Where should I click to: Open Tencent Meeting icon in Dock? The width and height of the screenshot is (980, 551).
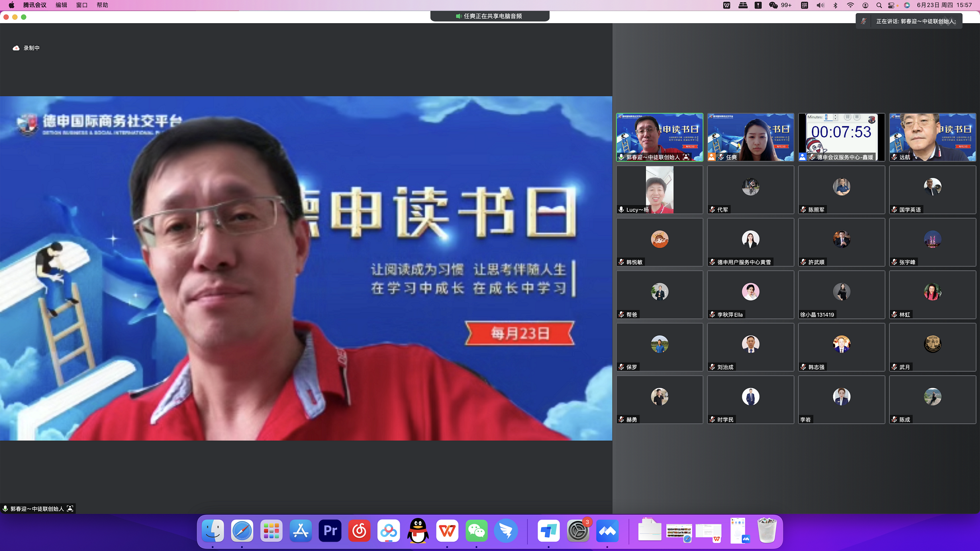click(x=607, y=530)
